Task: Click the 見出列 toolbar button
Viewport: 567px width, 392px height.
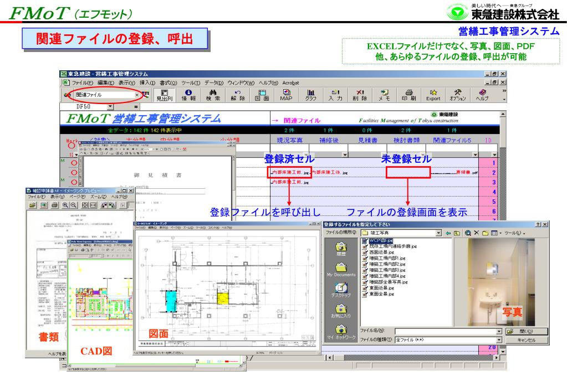Action: [164, 95]
